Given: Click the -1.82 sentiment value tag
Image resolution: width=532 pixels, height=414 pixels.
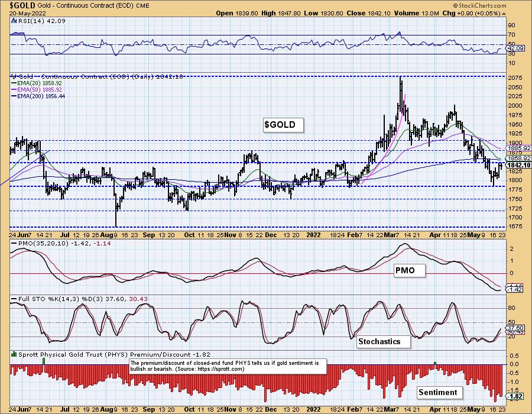Looking at the screenshot, I should click(x=515, y=397).
